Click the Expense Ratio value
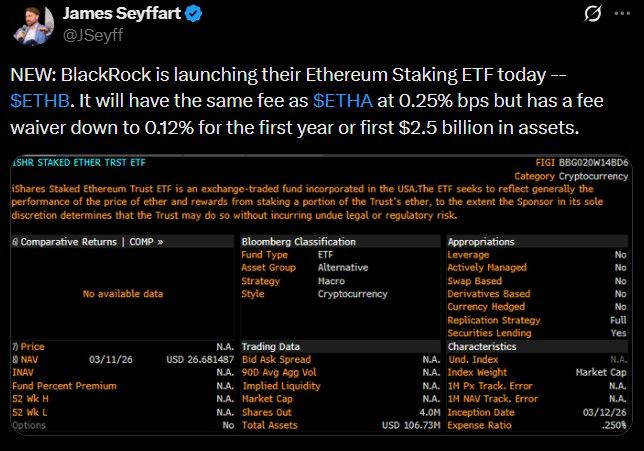This screenshot has height=451, width=644. [x=614, y=425]
